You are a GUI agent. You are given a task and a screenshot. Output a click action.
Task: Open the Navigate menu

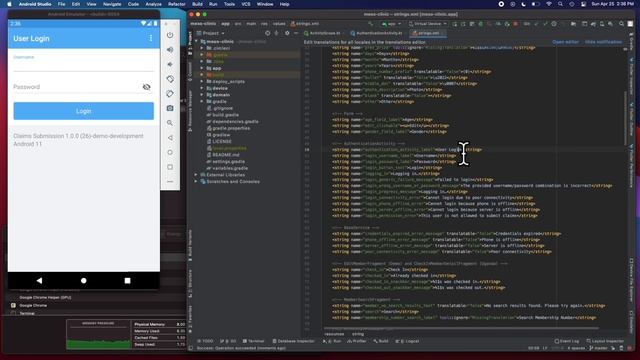[112, 4]
